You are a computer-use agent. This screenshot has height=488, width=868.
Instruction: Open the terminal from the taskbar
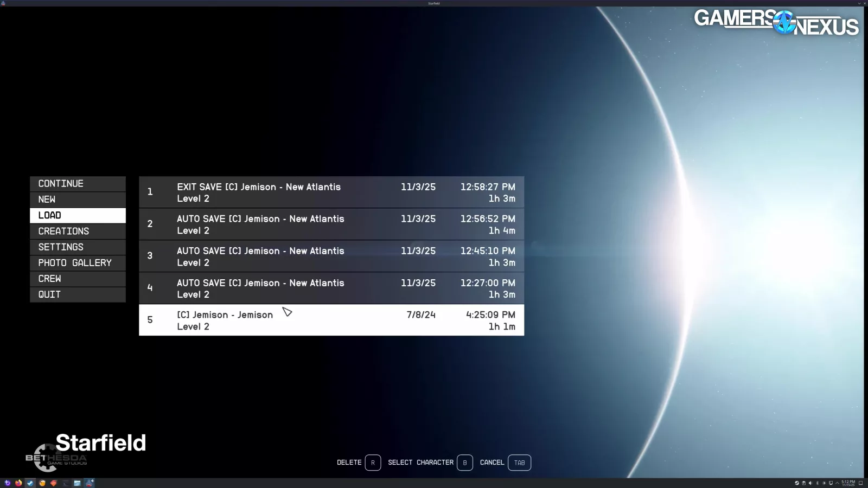66,483
